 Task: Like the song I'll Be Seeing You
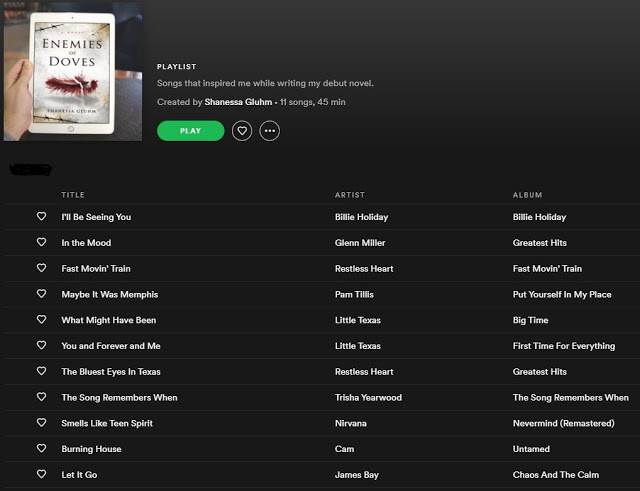coord(41,217)
